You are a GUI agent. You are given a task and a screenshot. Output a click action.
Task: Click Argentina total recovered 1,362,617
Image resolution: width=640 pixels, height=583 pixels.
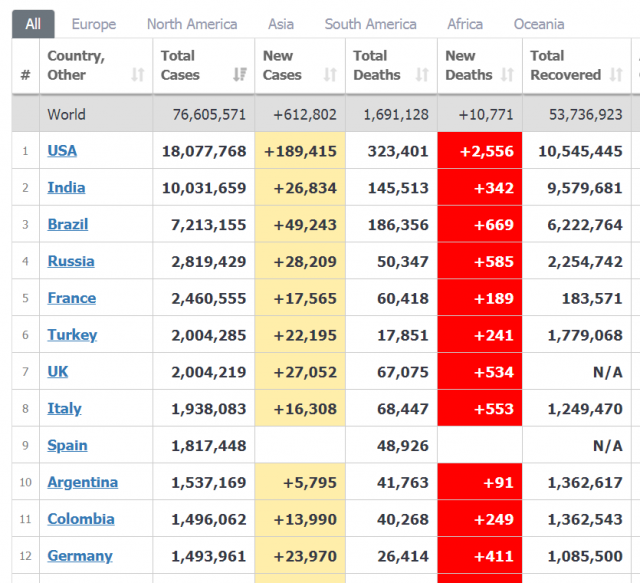tap(585, 483)
